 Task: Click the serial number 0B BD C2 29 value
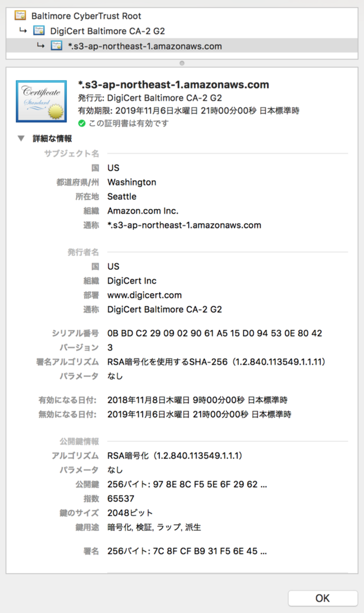tap(215, 333)
